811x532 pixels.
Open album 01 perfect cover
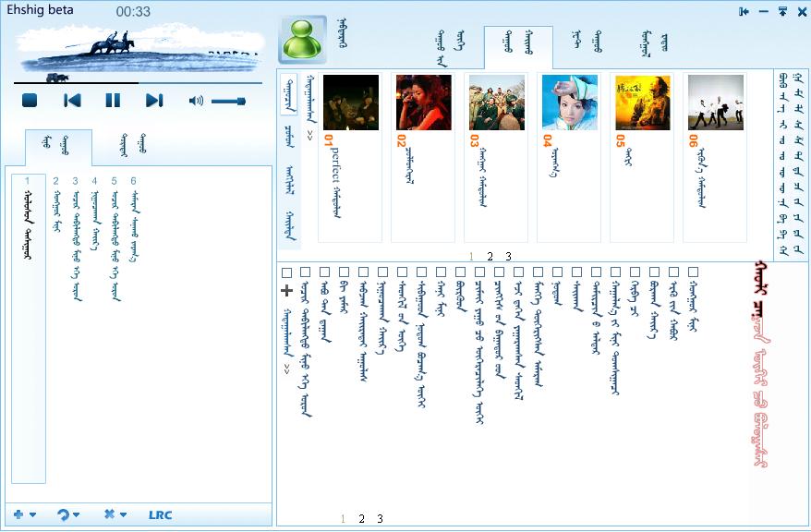pos(351,103)
